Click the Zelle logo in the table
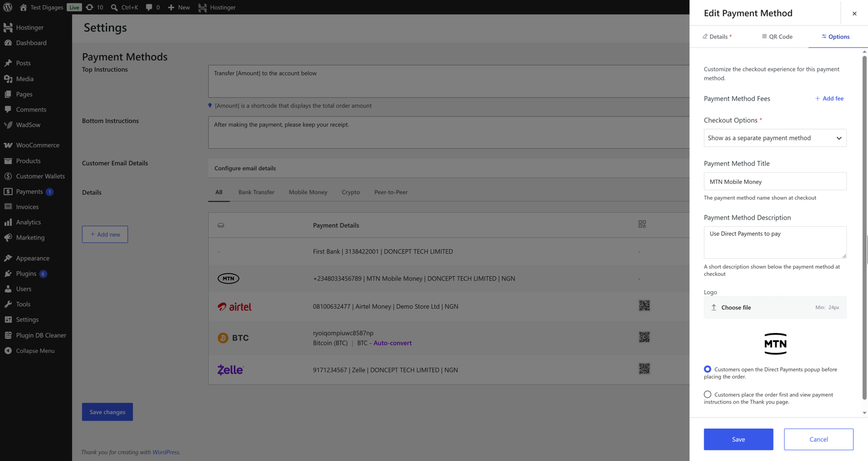Viewport: 868px width, 461px height. 231,370
